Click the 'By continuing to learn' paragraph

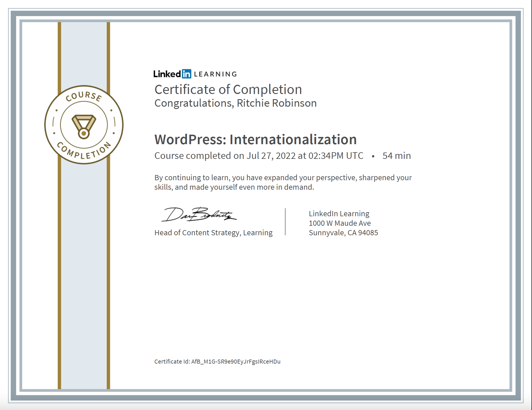pyautogui.click(x=283, y=182)
